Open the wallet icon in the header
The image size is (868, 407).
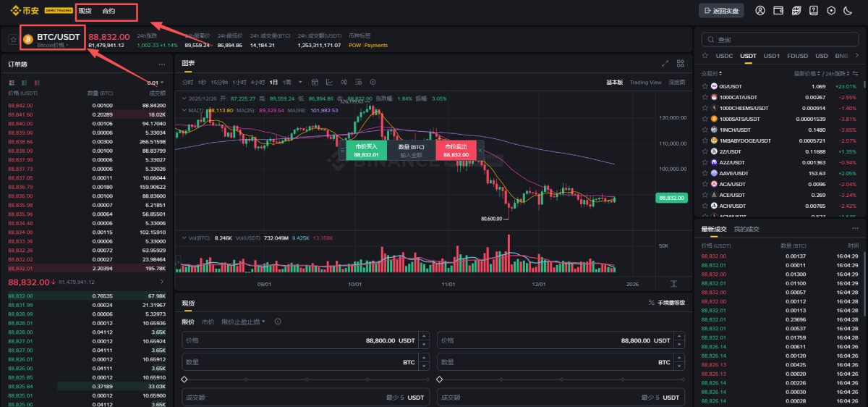[x=779, y=11]
